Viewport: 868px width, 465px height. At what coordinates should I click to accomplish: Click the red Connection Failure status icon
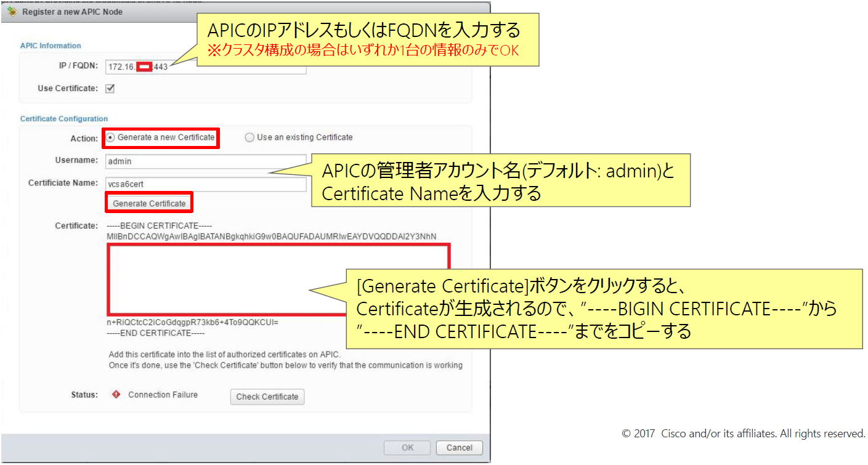pos(116,395)
